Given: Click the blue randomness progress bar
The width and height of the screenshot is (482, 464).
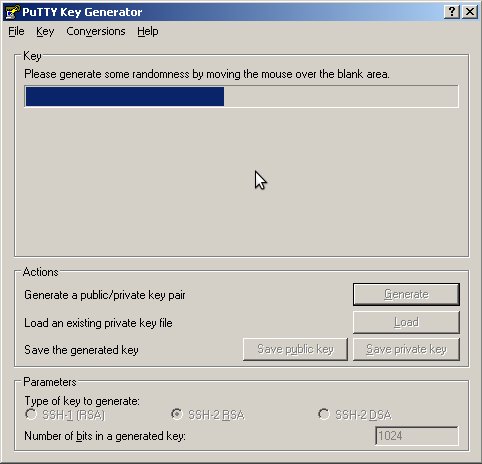Looking at the screenshot, I should click(125, 97).
